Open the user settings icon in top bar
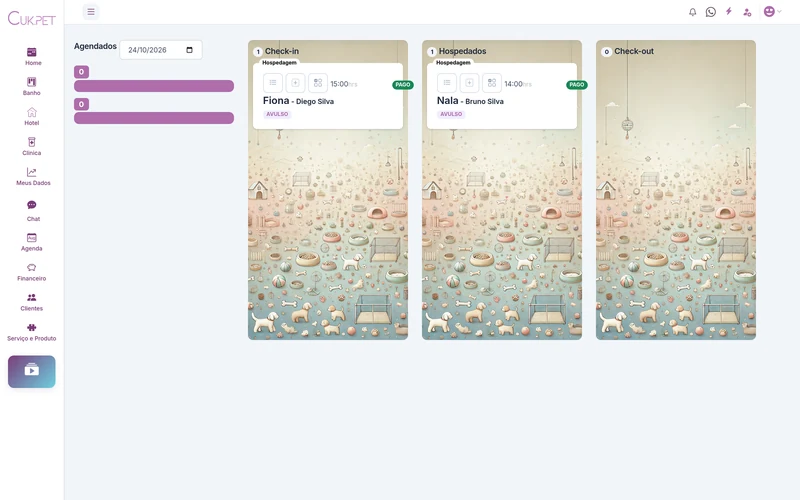The height and width of the screenshot is (500, 800). [x=747, y=12]
